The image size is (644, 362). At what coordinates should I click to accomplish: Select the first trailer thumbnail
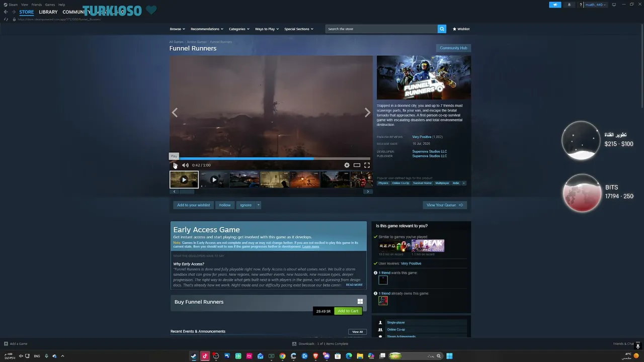click(x=184, y=179)
